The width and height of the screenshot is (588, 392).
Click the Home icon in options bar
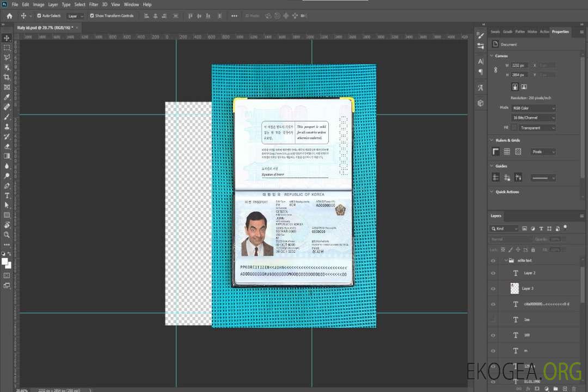pos(9,16)
